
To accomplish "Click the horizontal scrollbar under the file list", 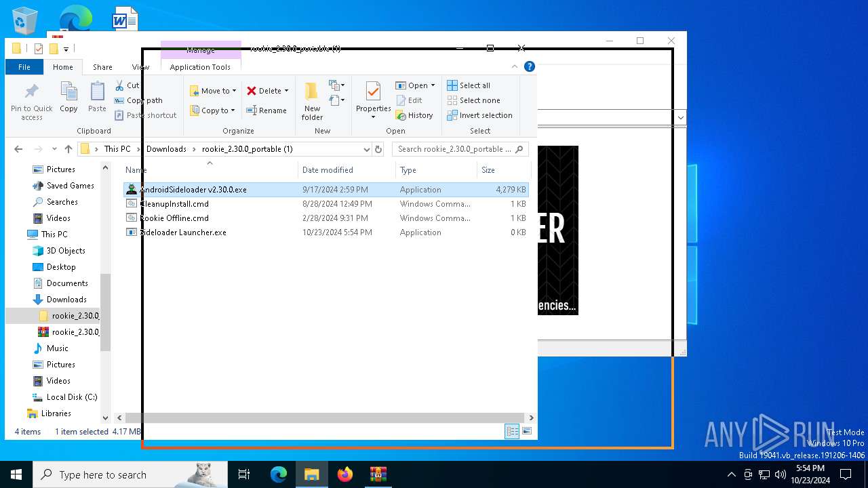I will 324,418.
